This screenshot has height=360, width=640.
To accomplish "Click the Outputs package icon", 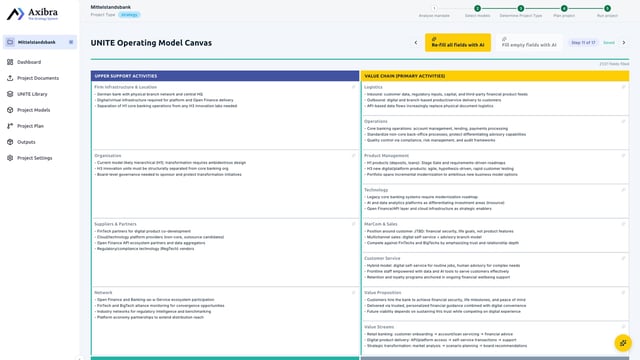I will tap(10, 142).
